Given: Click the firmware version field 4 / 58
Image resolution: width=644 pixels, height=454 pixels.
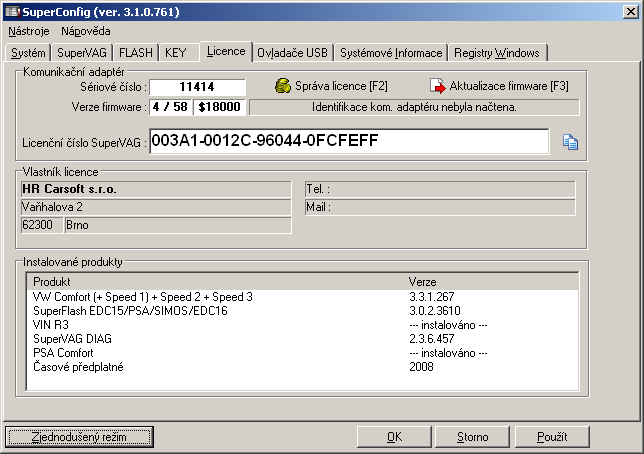Looking at the screenshot, I should [x=170, y=107].
